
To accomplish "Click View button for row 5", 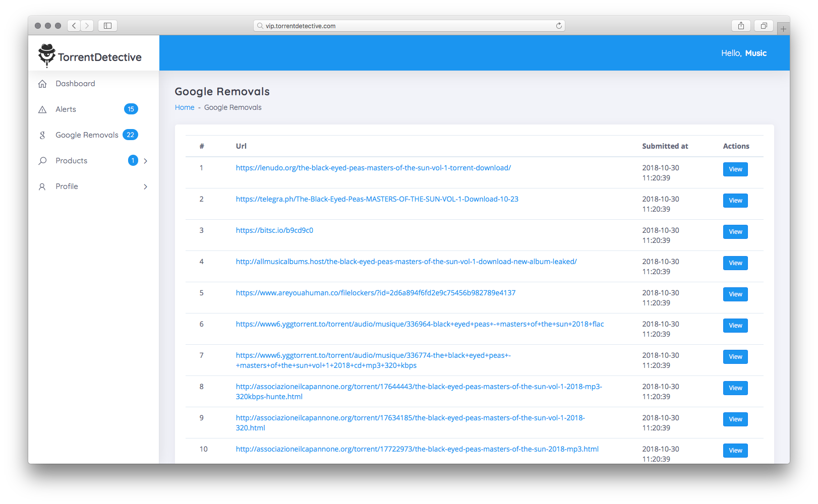I will pyautogui.click(x=735, y=294).
